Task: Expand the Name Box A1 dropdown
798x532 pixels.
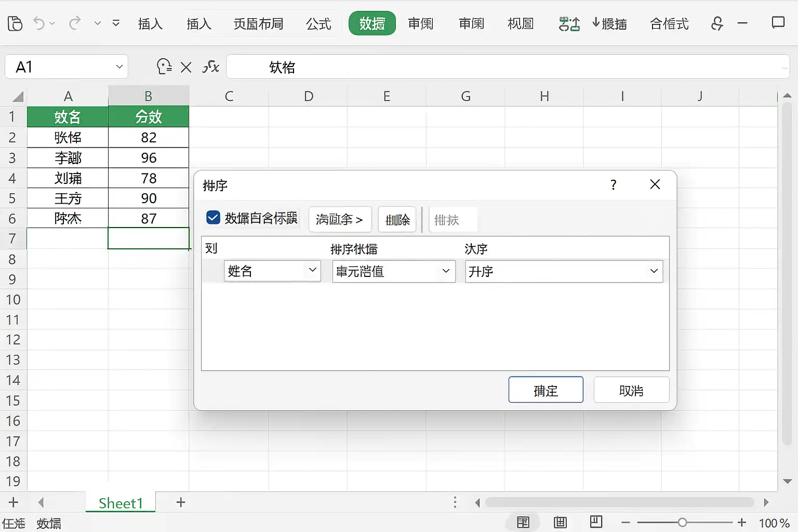Action: [119, 67]
